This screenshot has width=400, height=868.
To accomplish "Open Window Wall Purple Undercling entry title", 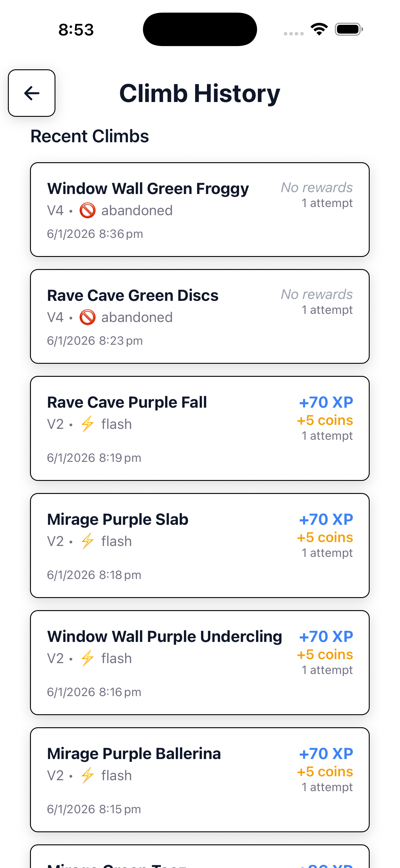I will (x=164, y=636).
